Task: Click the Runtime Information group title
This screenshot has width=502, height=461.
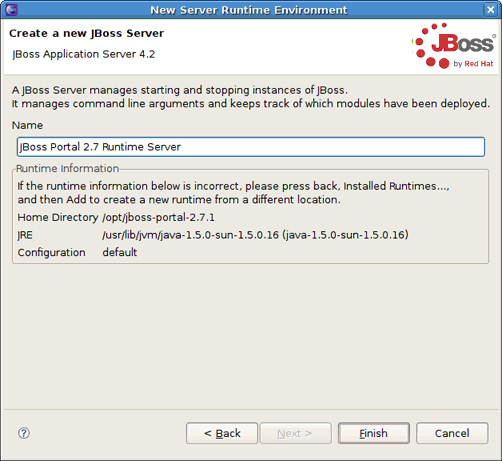Action: point(67,168)
